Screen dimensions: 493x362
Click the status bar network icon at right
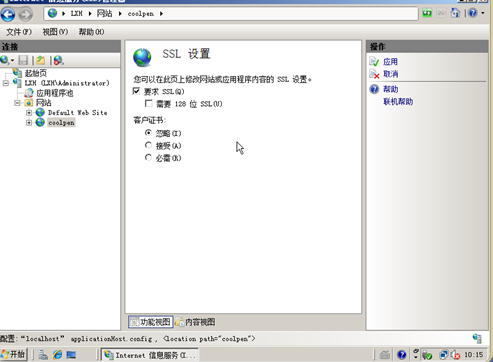(x=477, y=338)
